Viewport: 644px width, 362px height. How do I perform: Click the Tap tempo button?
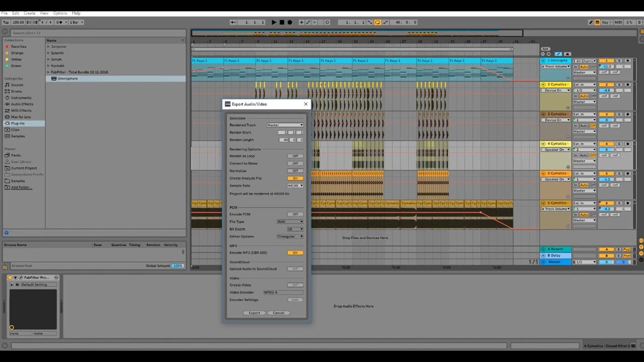6,22
